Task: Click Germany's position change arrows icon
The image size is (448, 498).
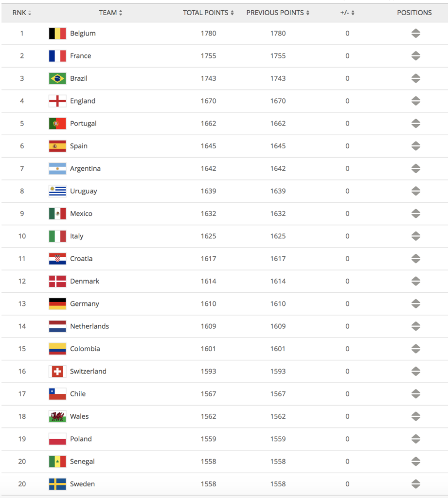Action: click(415, 303)
